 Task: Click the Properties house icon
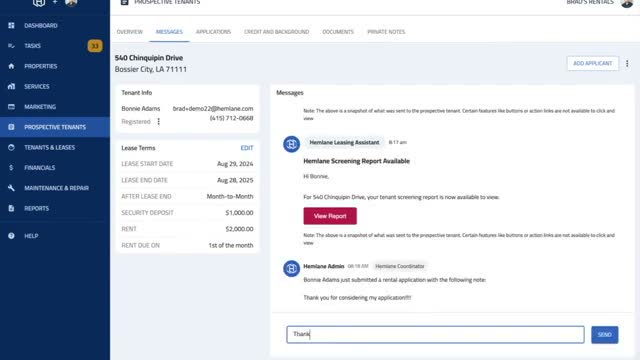(11, 66)
